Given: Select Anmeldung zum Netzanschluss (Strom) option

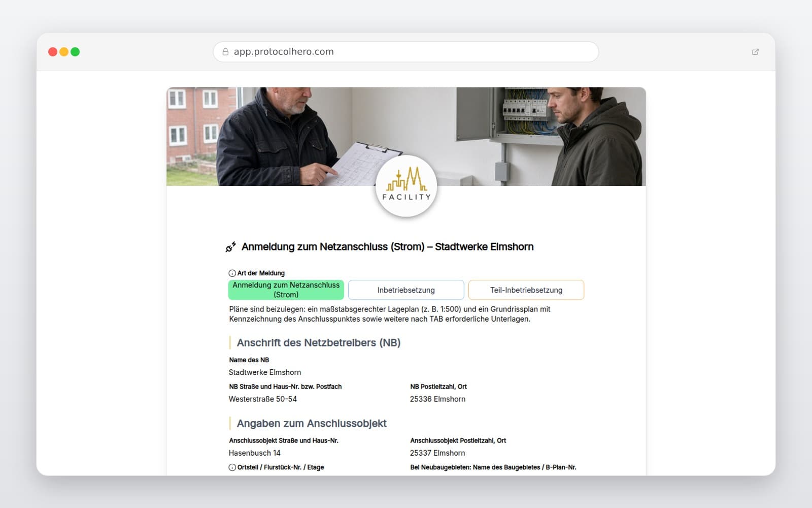Looking at the screenshot, I should 286,290.
